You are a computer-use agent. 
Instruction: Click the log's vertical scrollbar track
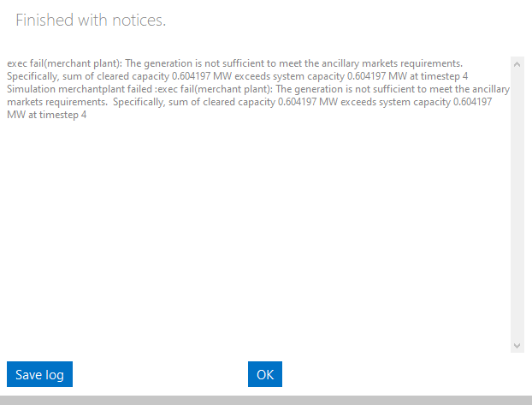[x=517, y=205]
